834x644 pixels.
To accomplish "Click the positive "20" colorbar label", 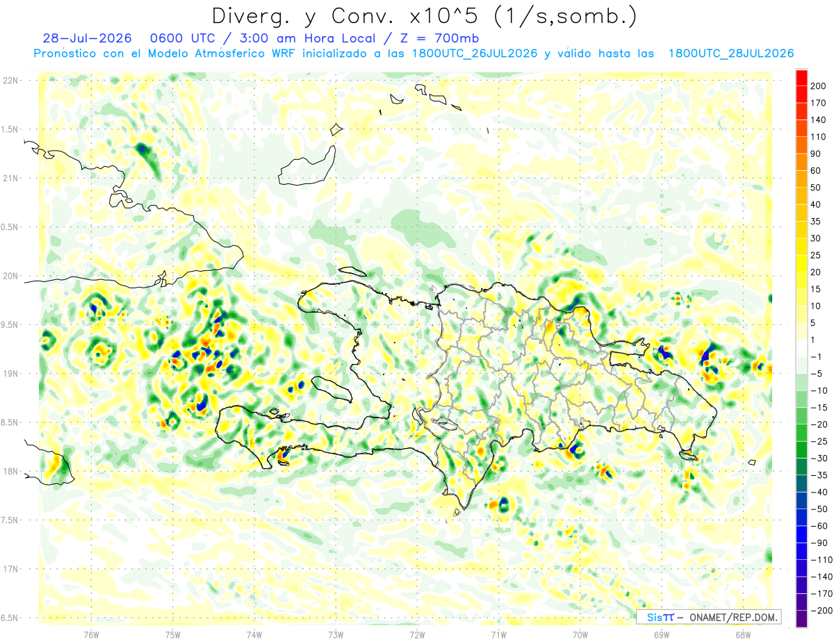I will click(817, 272).
